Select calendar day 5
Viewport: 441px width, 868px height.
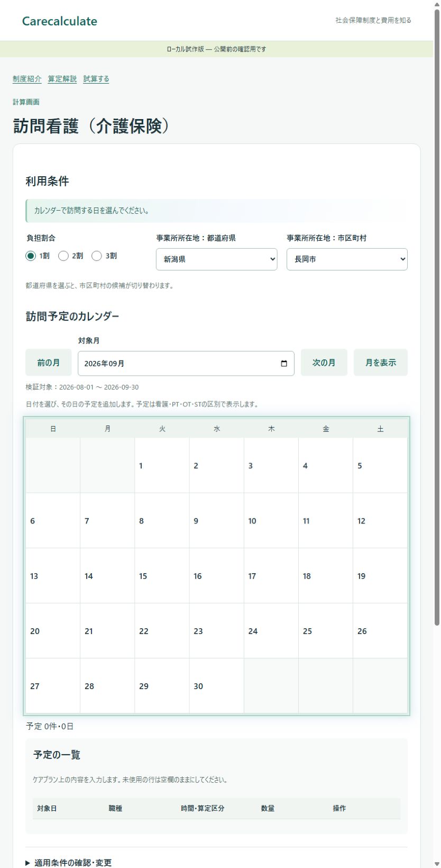click(x=380, y=465)
